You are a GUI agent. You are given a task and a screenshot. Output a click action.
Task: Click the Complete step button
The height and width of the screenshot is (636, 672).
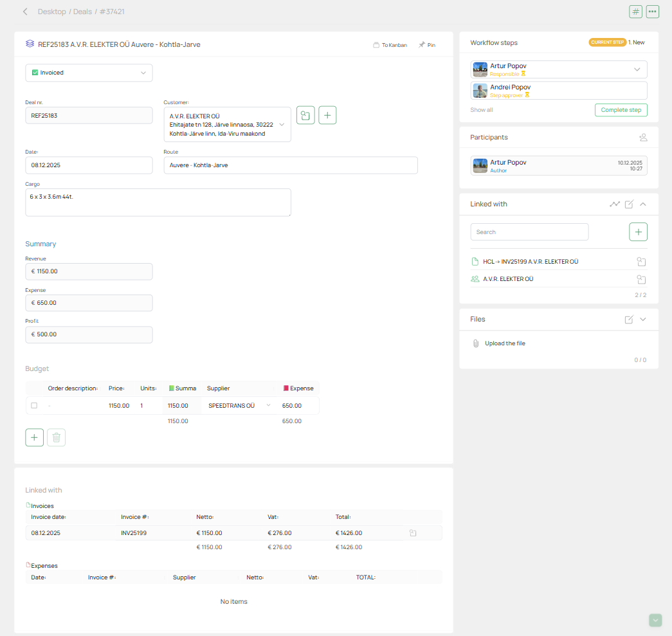(621, 110)
